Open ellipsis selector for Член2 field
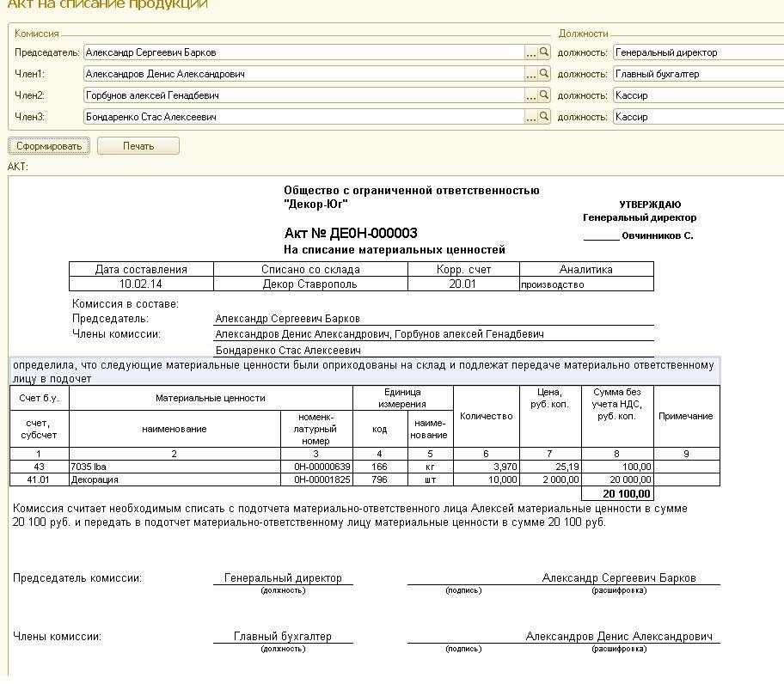 tap(531, 95)
